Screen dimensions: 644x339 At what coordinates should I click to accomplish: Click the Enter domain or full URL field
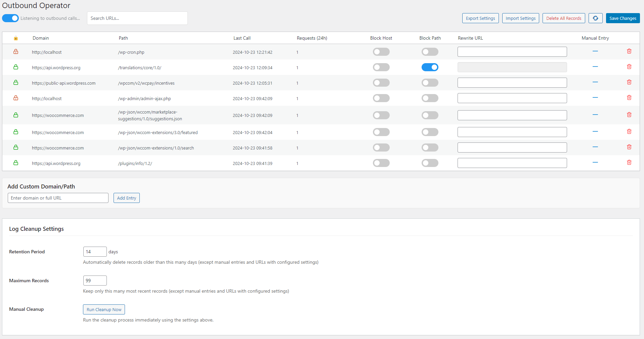pyautogui.click(x=58, y=198)
